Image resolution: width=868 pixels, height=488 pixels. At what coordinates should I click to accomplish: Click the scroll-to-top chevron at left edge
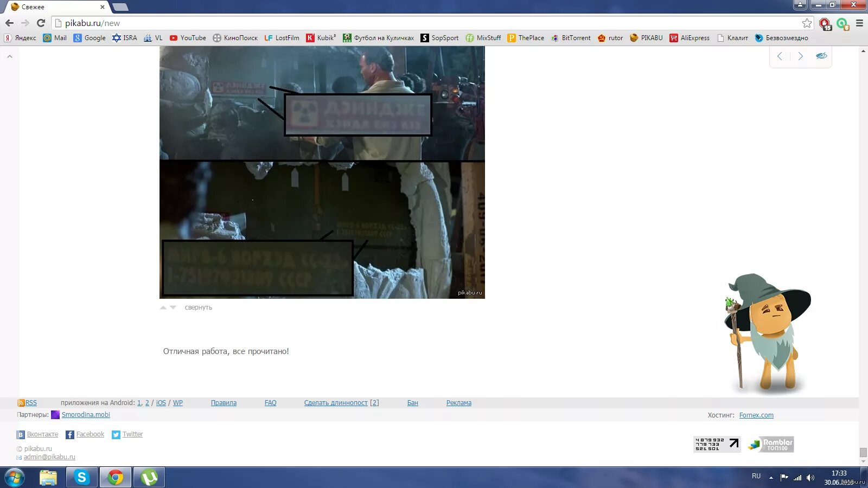click(x=9, y=56)
